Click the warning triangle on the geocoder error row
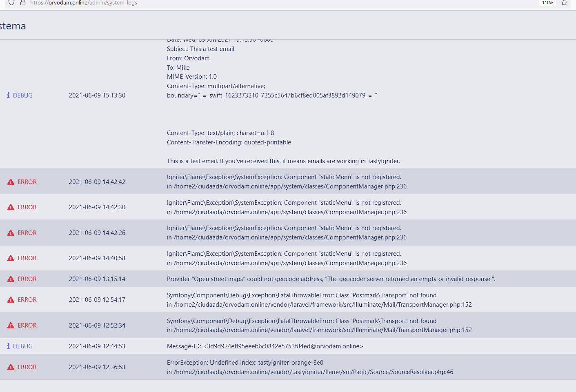The height and width of the screenshot is (392, 576). tap(11, 279)
